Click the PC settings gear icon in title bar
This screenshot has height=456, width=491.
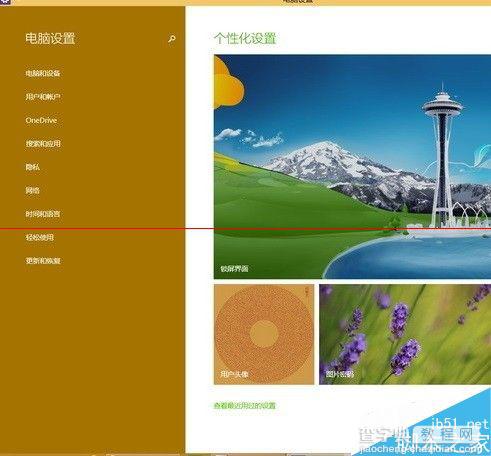tap(5, 2)
